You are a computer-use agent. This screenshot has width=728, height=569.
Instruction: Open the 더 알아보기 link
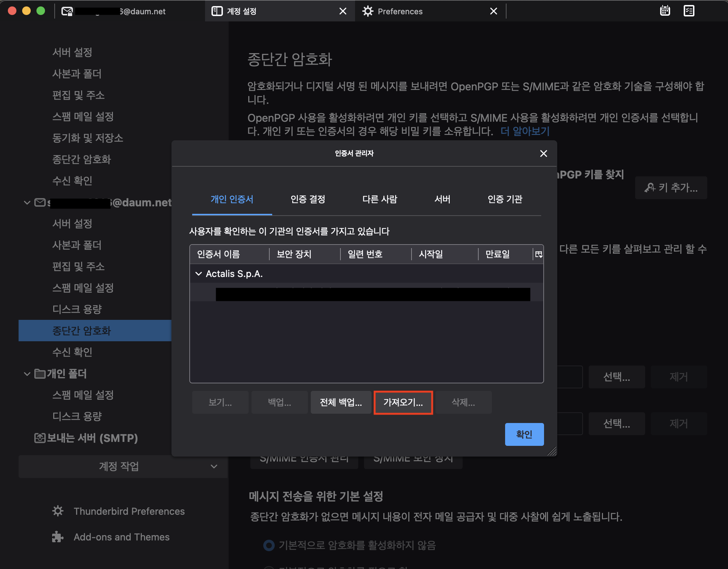(525, 131)
